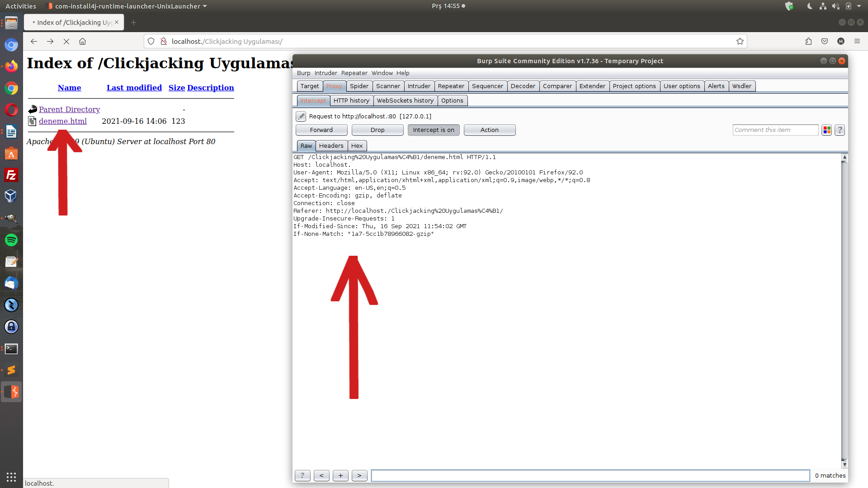Open launcher app menu dropdown in top bar
Image resolution: width=868 pixels, height=488 pixels.
(x=127, y=6)
